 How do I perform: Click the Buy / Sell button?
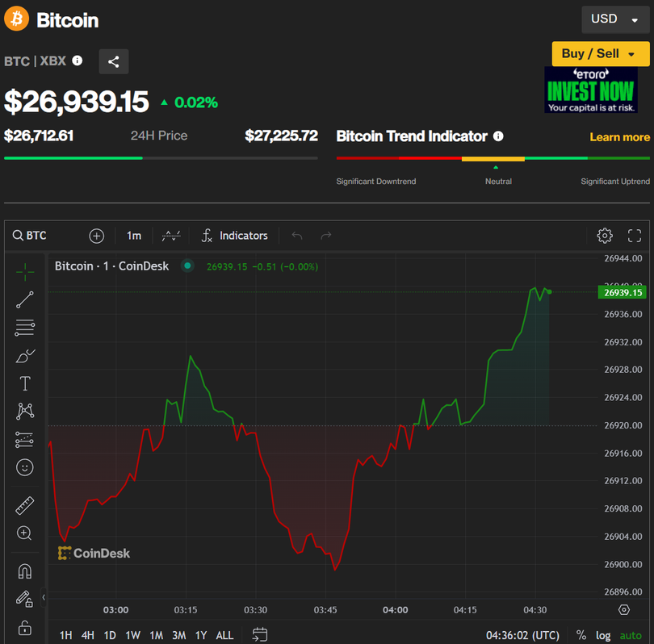tap(600, 54)
